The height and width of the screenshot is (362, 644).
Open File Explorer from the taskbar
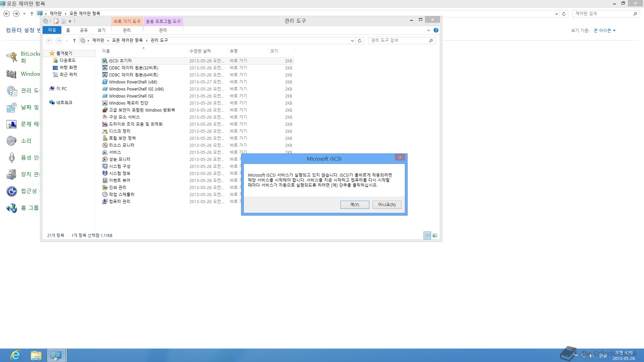pyautogui.click(x=36, y=355)
